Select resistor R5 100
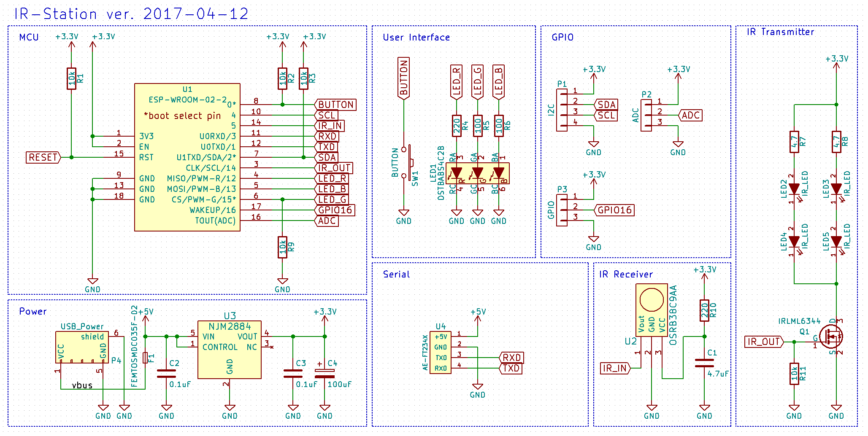The width and height of the screenshot is (868, 436). [478, 126]
